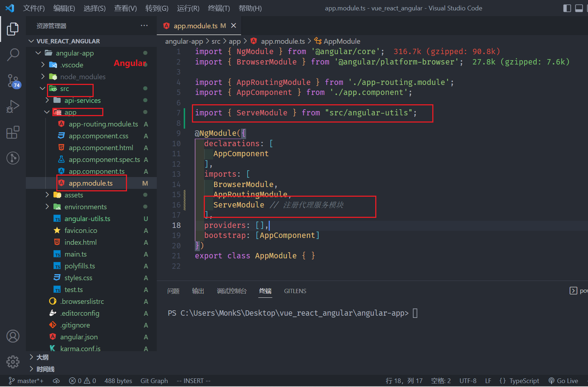Expand the 大纲 outline section
Viewport: 588px width, 387px height.
tap(42, 357)
